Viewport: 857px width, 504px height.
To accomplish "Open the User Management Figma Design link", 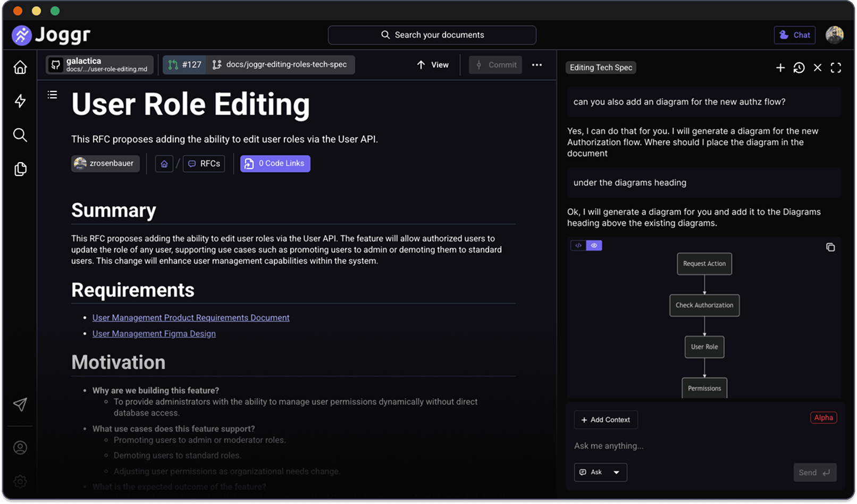I will point(154,334).
